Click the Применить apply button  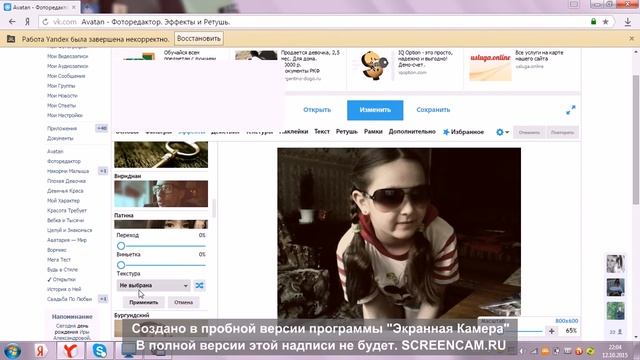pos(144,302)
